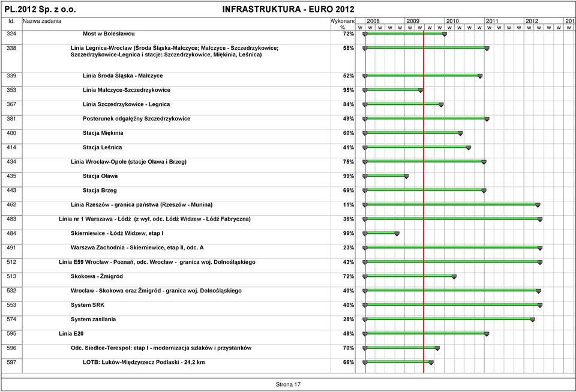Select task name 'Most w Bolesławcu'
The image size is (576, 392).
click(x=109, y=34)
